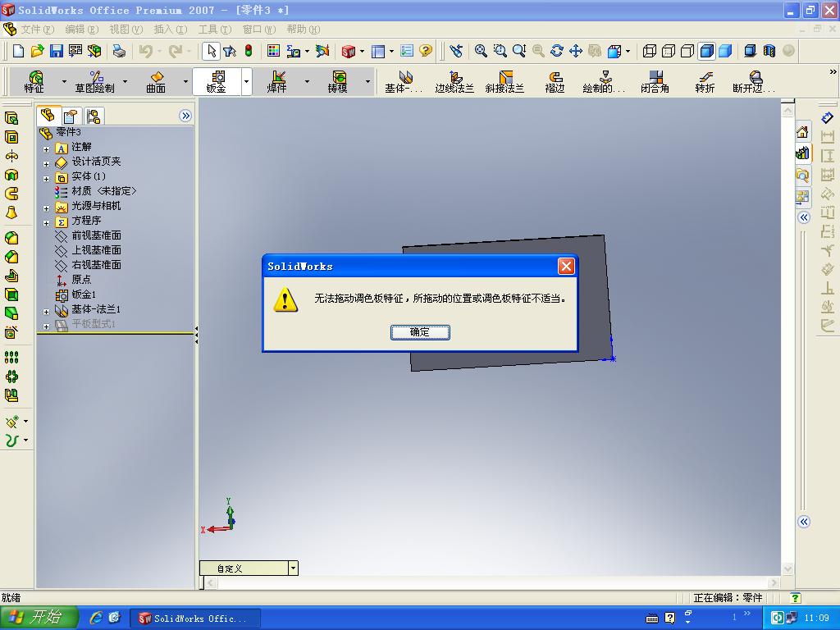Click the SolidWorks Office taskbar button
840x630 pixels.
click(x=195, y=619)
